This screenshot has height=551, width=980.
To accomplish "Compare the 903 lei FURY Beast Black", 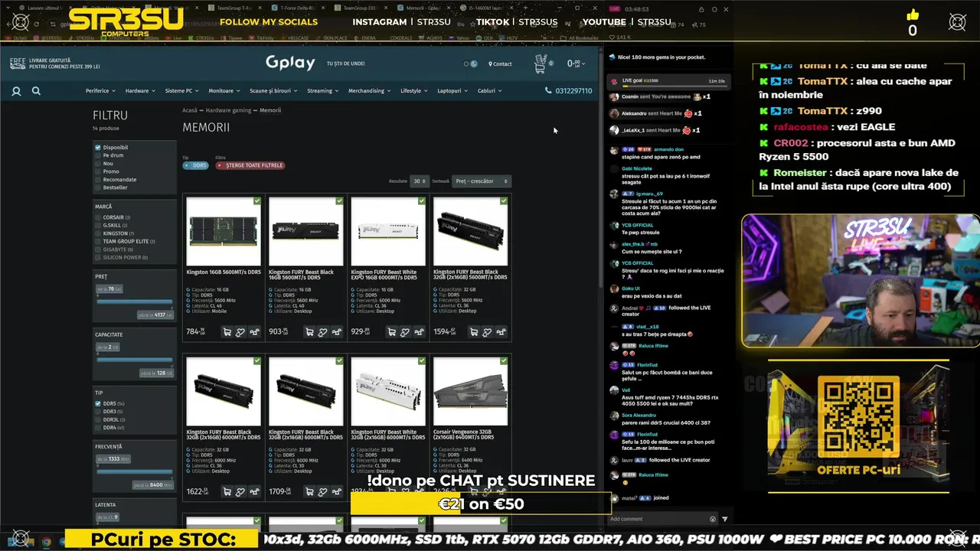I will coord(337,332).
